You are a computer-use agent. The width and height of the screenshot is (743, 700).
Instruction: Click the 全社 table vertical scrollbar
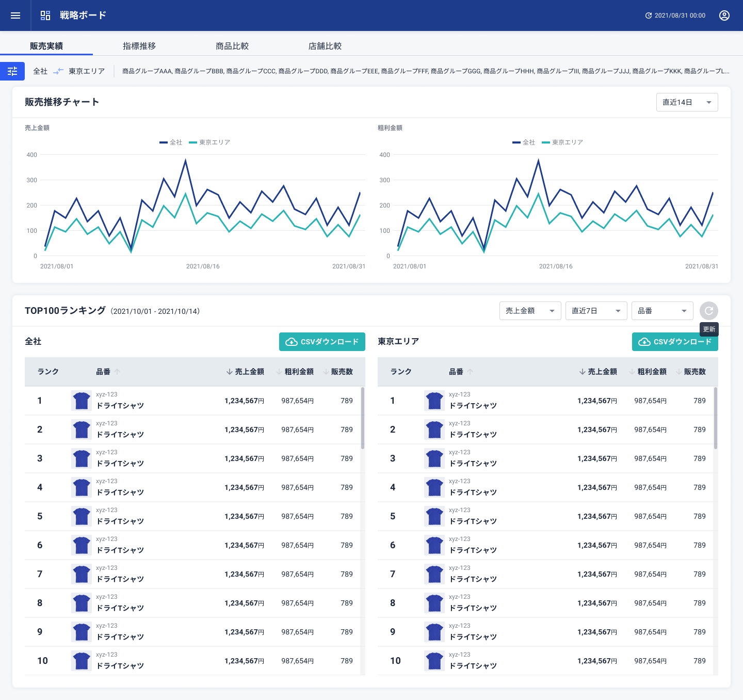coord(363,418)
